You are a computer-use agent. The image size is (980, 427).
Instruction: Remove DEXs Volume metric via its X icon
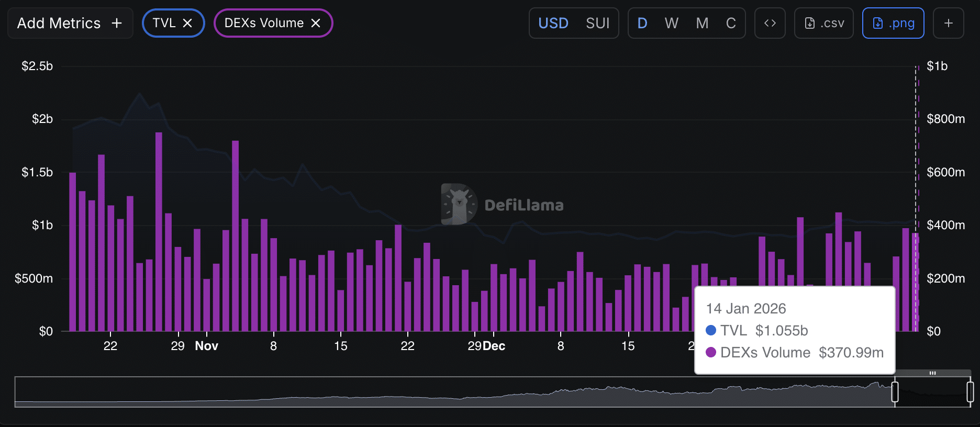pyautogui.click(x=316, y=23)
